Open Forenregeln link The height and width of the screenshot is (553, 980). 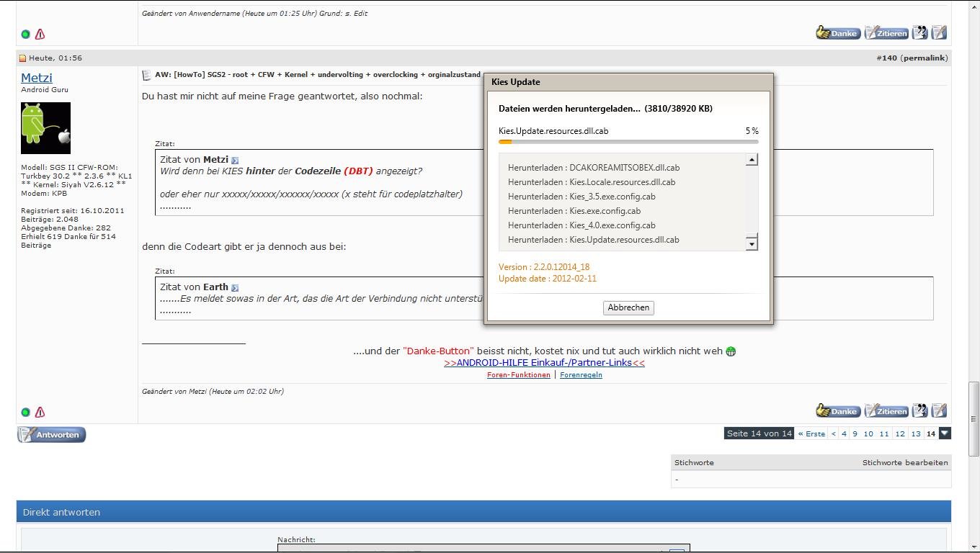click(581, 375)
